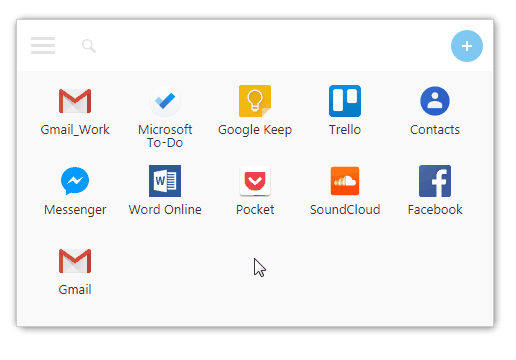Click the "Microsoft To-Do" label
The height and width of the screenshot is (360, 516).
tap(165, 136)
